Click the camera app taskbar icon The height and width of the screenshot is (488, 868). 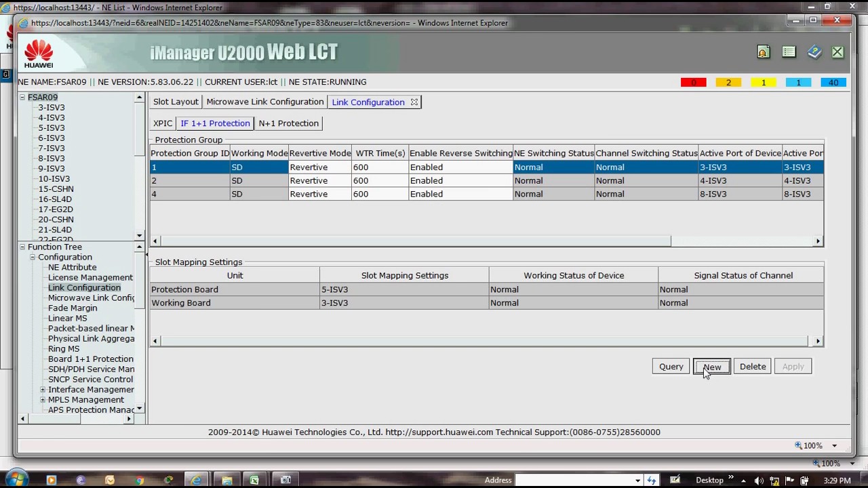coord(285,480)
